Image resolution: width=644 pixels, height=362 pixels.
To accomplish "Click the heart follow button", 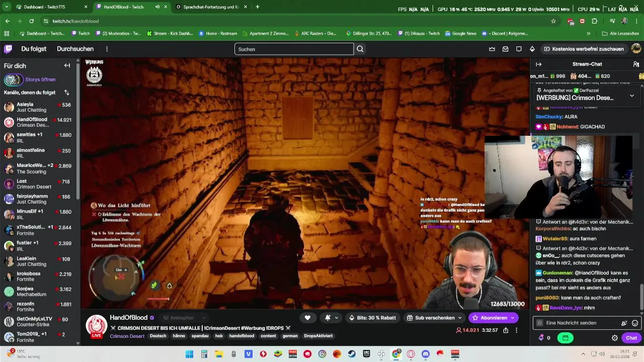I will (x=307, y=318).
